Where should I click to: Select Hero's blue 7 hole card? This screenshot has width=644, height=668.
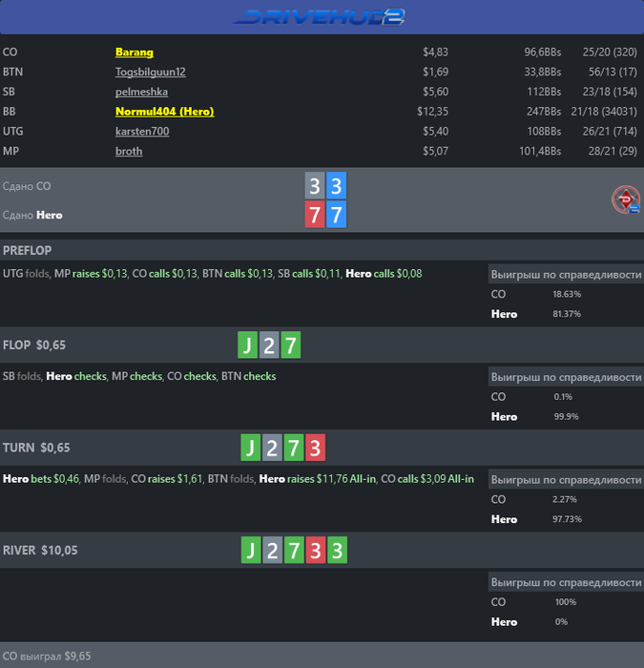[x=336, y=215]
